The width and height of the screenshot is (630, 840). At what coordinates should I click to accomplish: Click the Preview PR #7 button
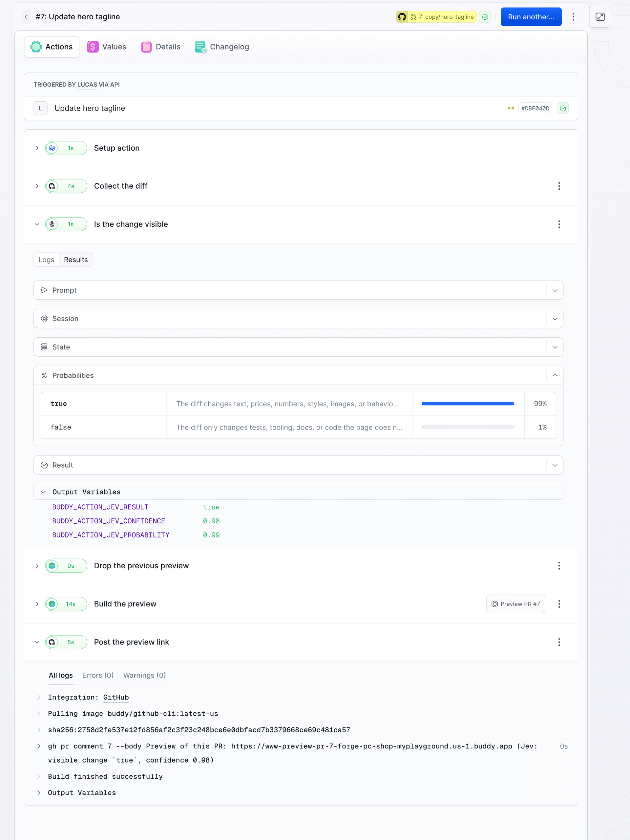click(x=516, y=604)
